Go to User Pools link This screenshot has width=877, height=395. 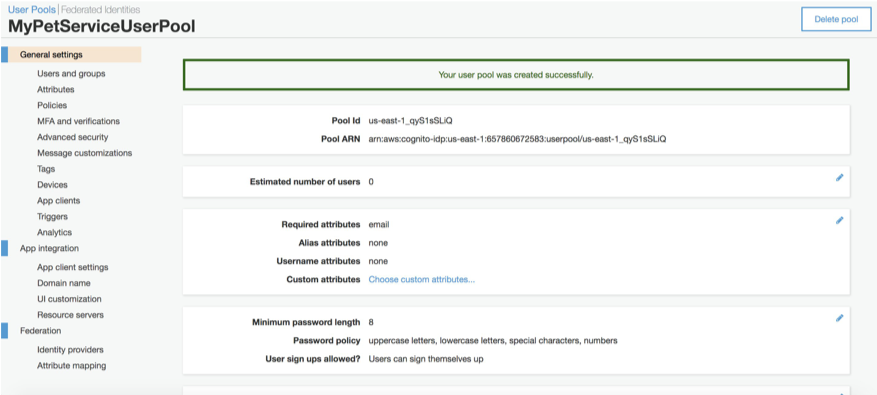[x=32, y=10]
